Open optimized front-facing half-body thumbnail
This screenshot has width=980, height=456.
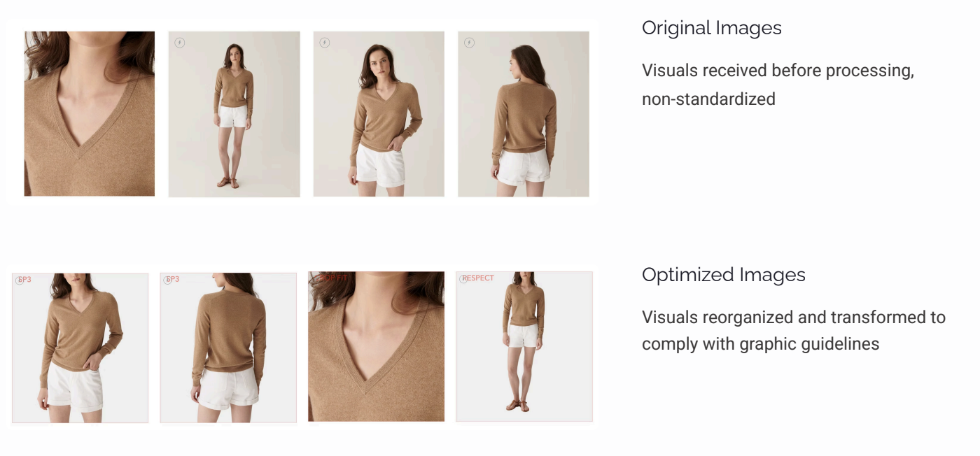pos(80,348)
